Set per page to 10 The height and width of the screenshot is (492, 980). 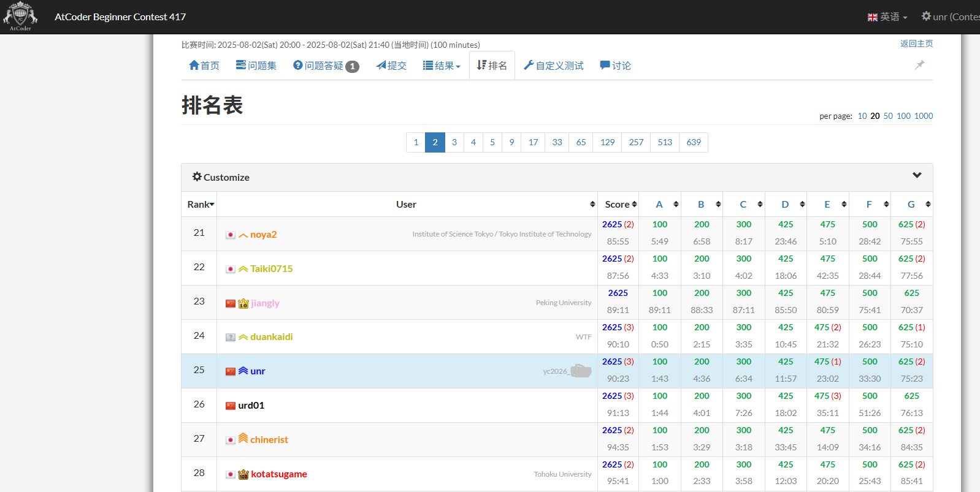(x=862, y=116)
